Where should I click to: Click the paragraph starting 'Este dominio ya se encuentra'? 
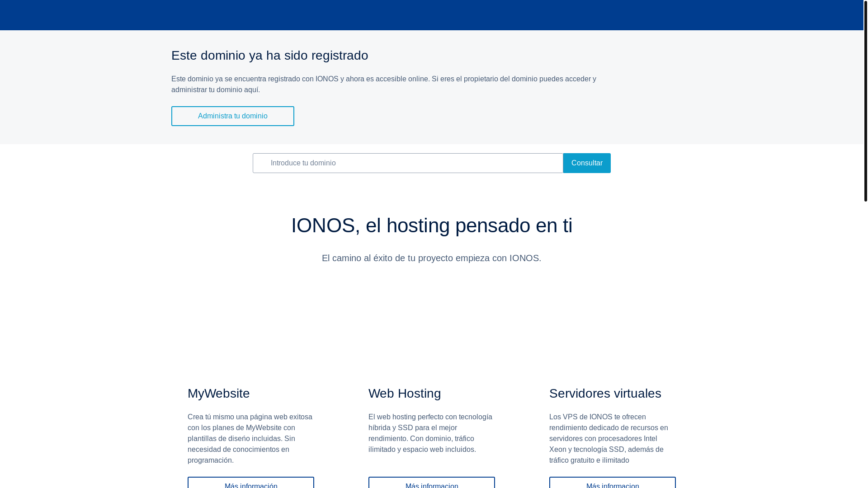384,84
